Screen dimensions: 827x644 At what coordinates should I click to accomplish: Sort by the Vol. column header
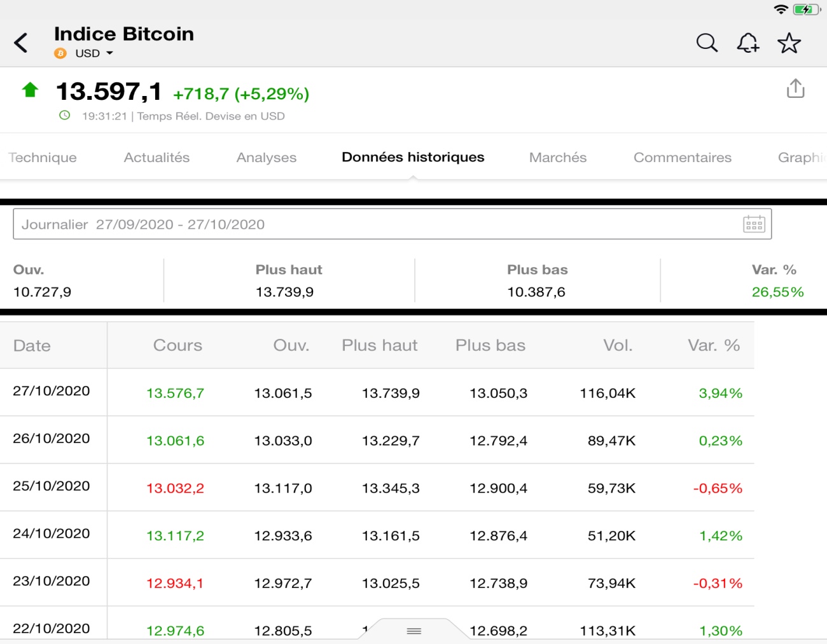pyautogui.click(x=618, y=346)
